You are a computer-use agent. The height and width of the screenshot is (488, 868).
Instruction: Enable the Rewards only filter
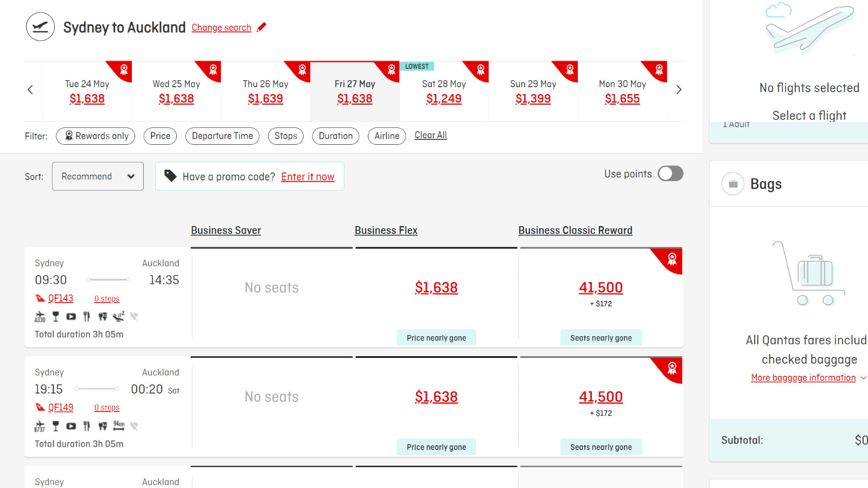coord(97,136)
